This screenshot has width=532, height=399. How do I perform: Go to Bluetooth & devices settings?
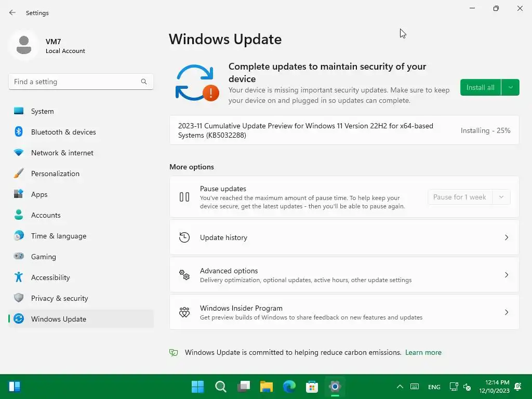tap(81, 131)
